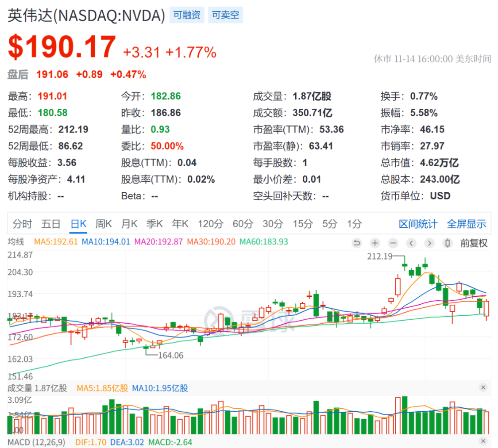Image resolution: width=498 pixels, height=448 pixels.
Task: Close the MACD indicator panel
Action: coord(483,441)
